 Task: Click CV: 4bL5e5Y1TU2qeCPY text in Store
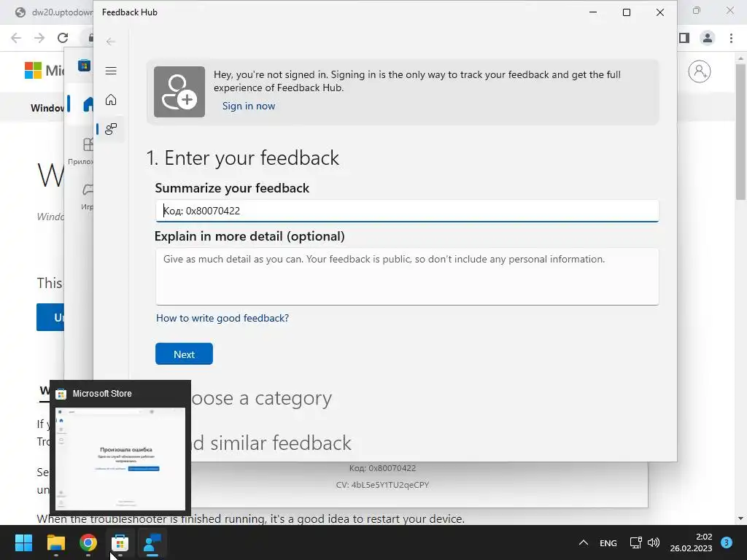(x=382, y=485)
